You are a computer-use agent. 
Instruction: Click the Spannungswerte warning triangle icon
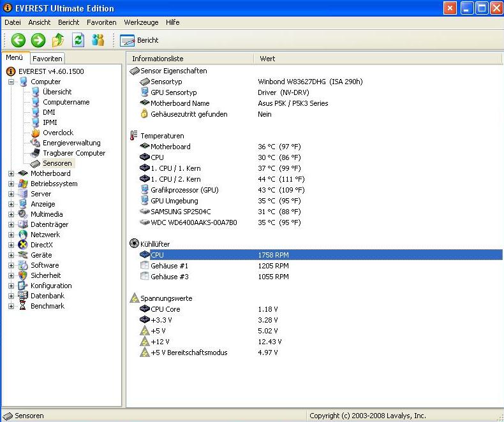coord(135,298)
